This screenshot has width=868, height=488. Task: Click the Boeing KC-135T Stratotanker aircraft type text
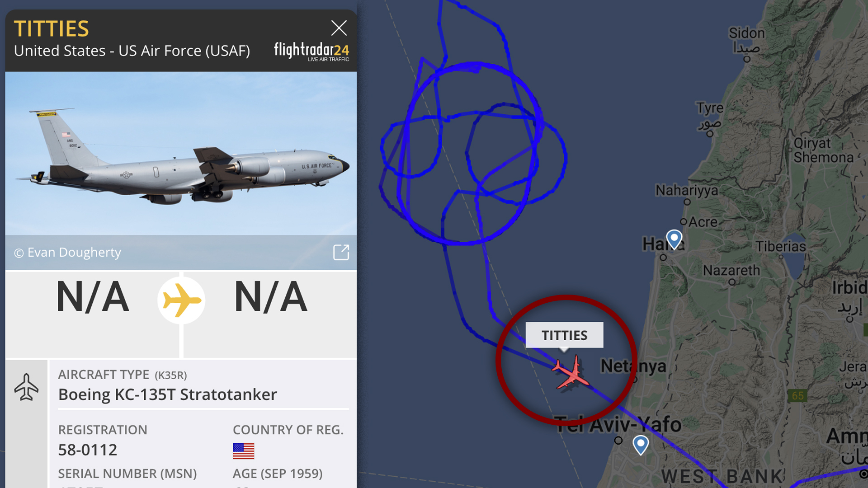pos(167,394)
